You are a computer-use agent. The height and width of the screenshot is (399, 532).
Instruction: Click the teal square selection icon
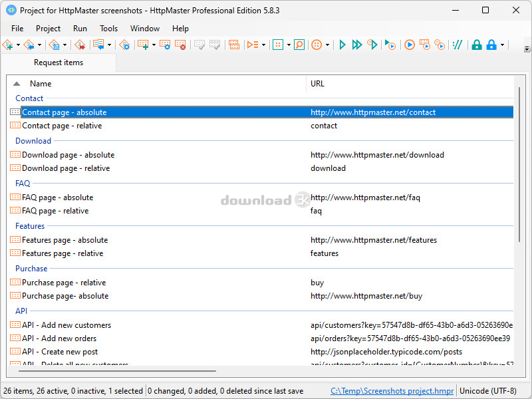point(278,45)
